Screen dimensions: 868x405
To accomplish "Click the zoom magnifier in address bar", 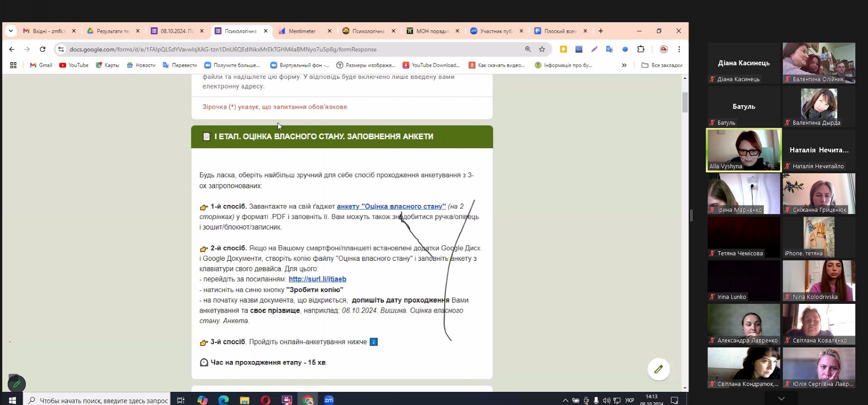I will coord(528,49).
